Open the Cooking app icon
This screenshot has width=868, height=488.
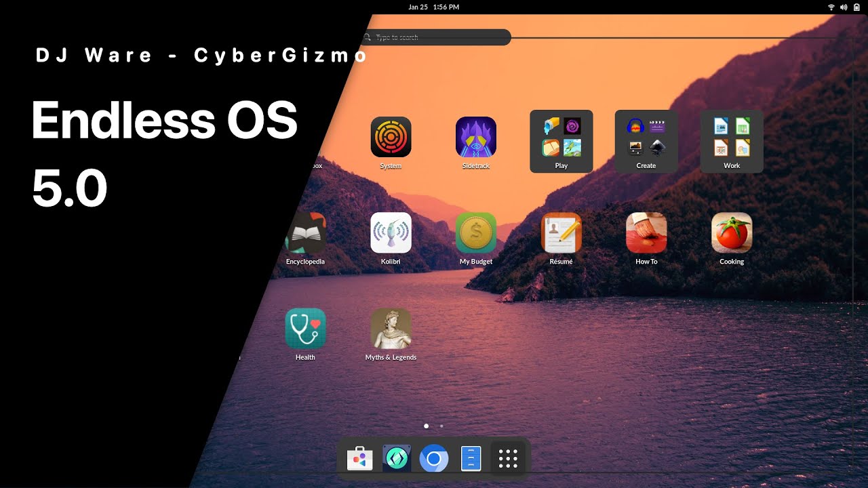coord(732,232)
